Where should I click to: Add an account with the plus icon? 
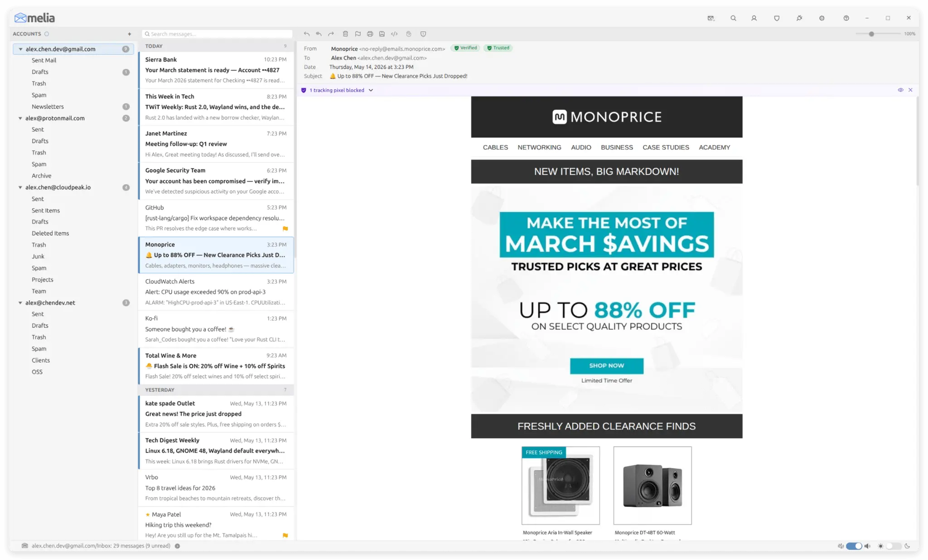[130, 34]
